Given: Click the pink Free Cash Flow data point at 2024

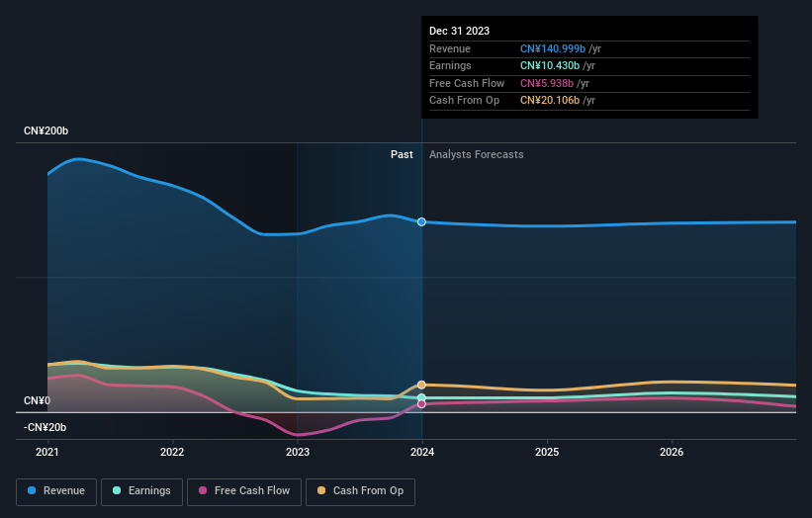Looking at the screenshot, I should (x=421, y=404).
